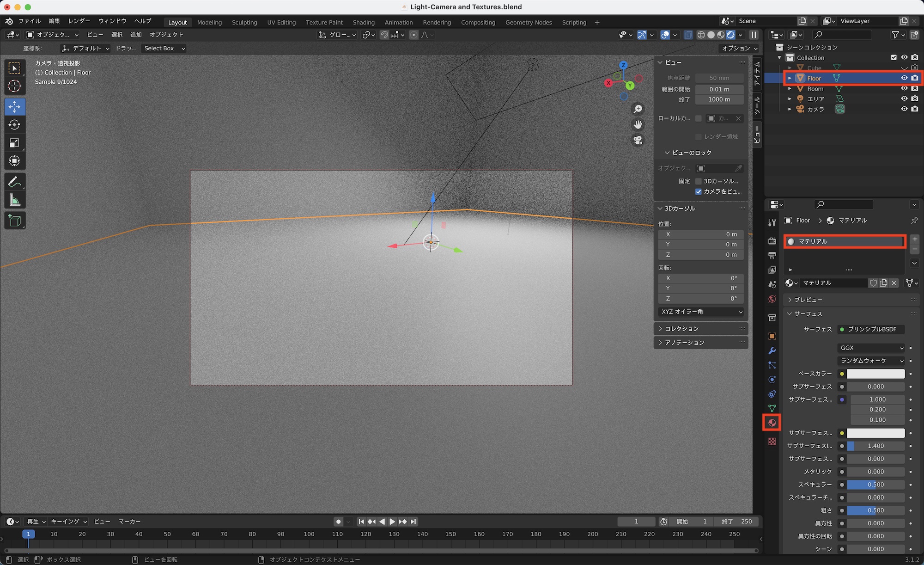924x565 pixels.
Task: Choose the Add Cube tool
Action: click(x=14, y=221)
